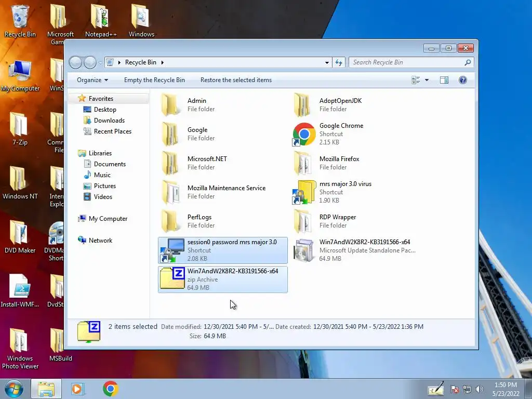Click the DVD Maker desktop folder

pyautogui.click(x=20, y=237)
